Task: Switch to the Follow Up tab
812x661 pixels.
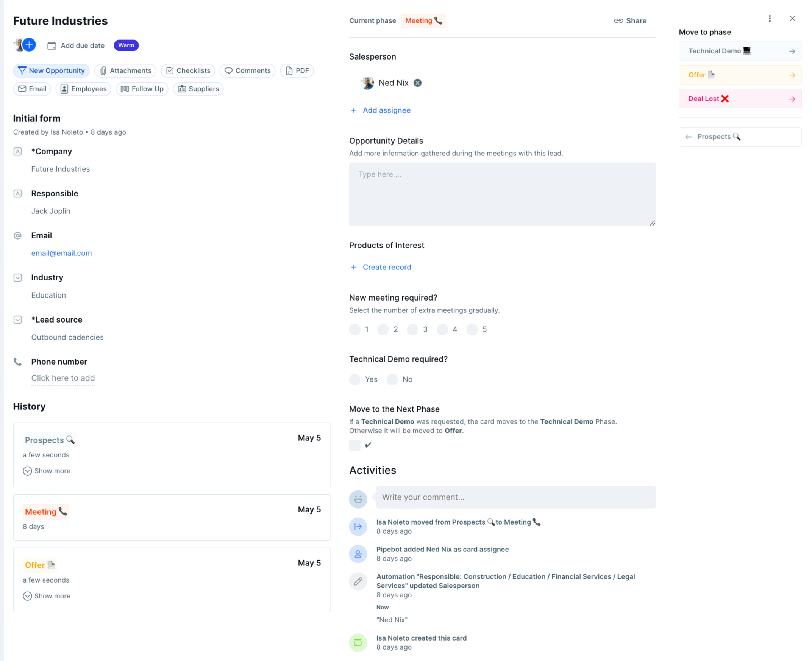Action: click(x=142, y=89)
